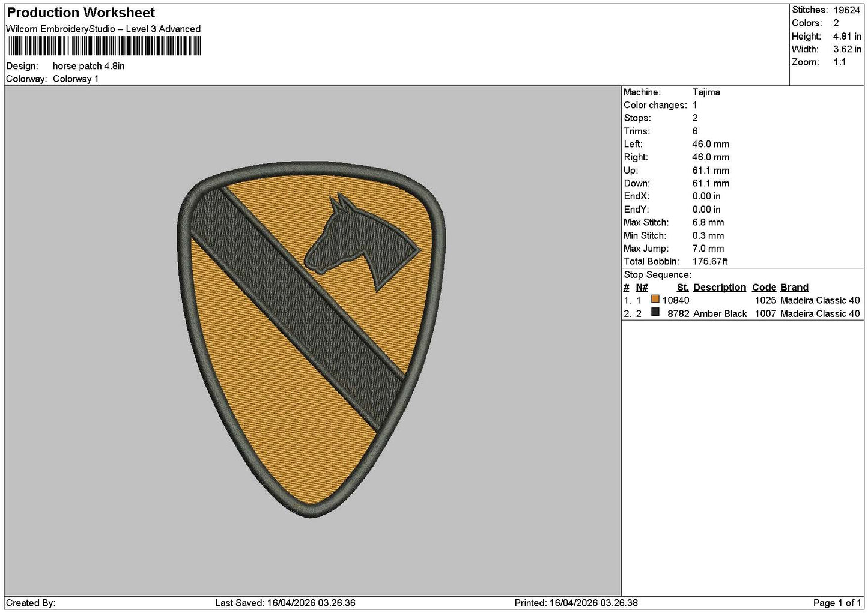
Task: Click the Min Stitch value 0.3 mm
Action: click(x=708, y=235)
